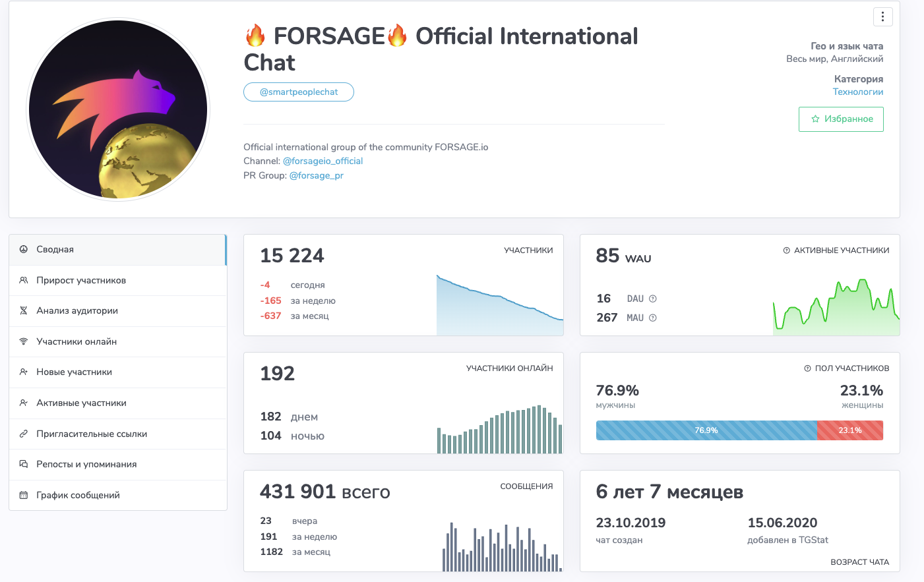
Task: Click the Пригласительные ссылки link icon
Action: 24,434
